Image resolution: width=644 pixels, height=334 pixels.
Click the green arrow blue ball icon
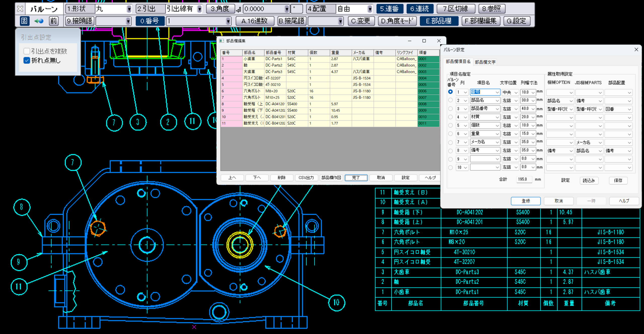tap(39, 21)
